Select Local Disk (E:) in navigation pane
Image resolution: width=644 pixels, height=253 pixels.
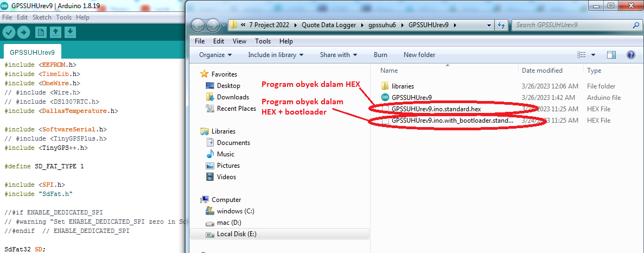coord(236,234)
